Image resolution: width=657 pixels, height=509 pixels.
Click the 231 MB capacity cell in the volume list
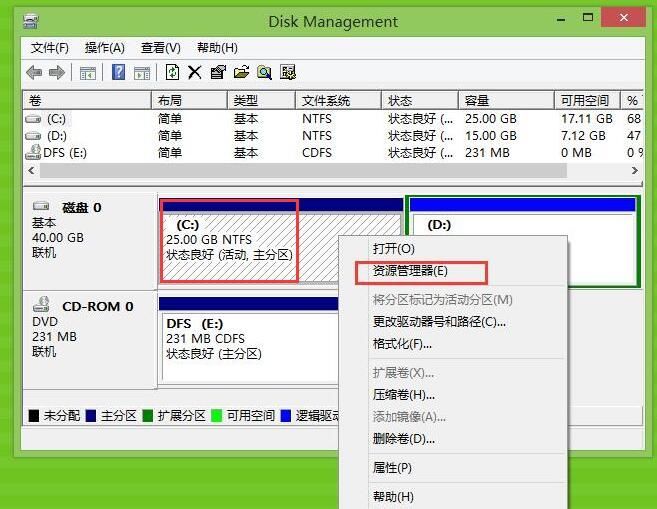487,152
